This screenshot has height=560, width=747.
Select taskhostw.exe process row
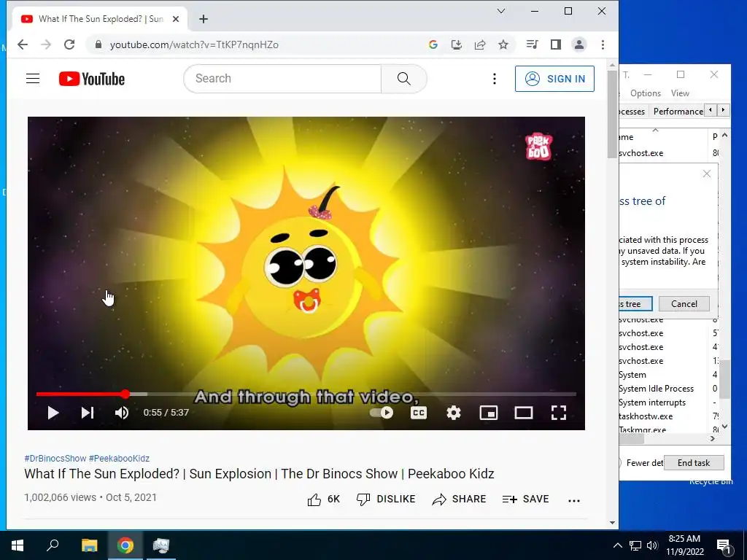tap(668, 416)
